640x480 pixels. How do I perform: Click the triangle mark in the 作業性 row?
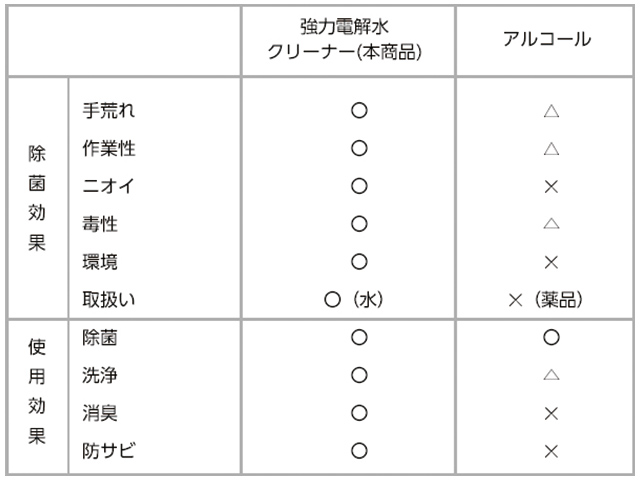pos(550,149)
